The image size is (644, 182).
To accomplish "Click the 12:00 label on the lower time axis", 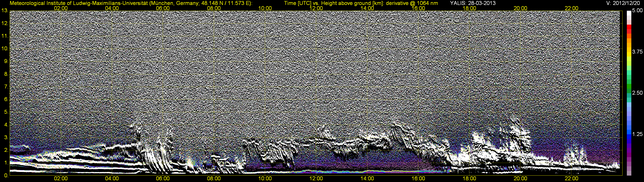I will (x=316, y=179).
